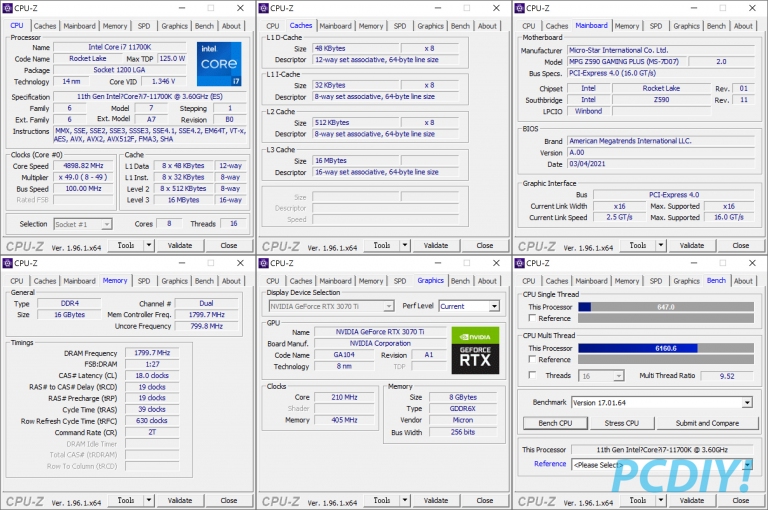The image size is (768, 510).
Task: Click the Intel Core i7 logo in CPU window
Action: click(x=219, y=64)
